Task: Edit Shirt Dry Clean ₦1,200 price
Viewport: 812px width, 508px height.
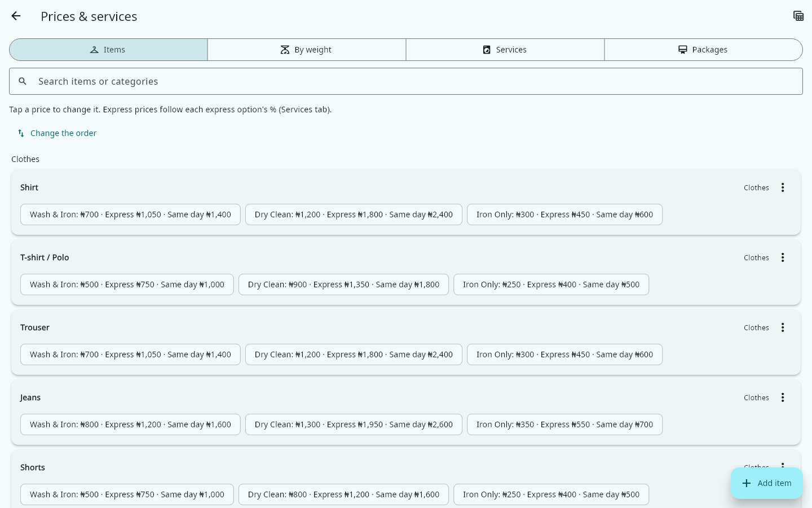Action: (354, 214)
